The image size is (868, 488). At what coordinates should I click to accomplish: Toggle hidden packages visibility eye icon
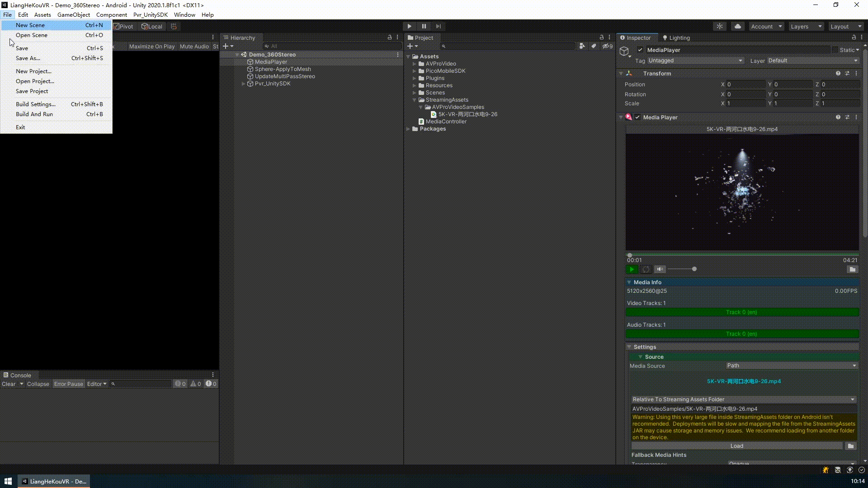tap(608, 46)
